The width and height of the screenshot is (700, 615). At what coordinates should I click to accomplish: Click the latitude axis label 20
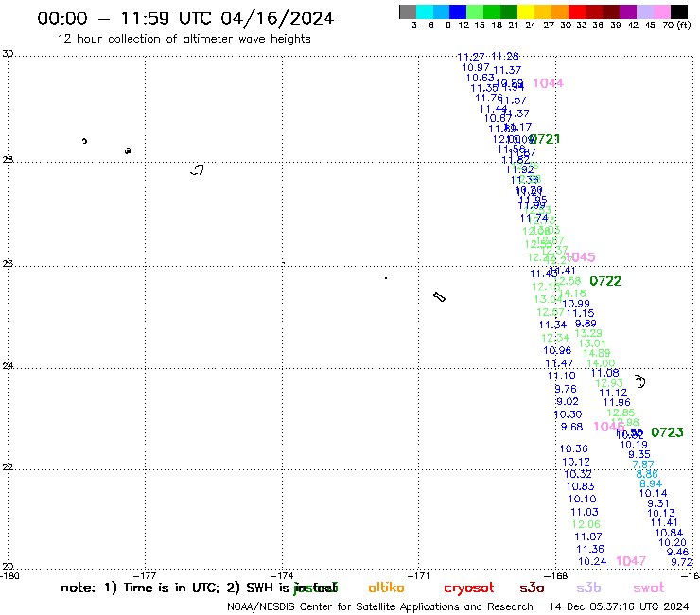click(8, 567)
